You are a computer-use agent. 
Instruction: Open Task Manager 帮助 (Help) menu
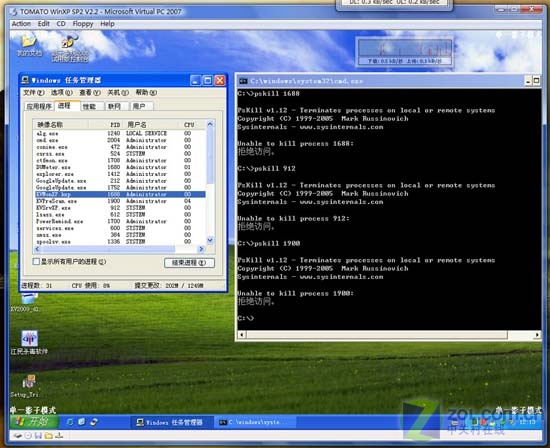146,93
